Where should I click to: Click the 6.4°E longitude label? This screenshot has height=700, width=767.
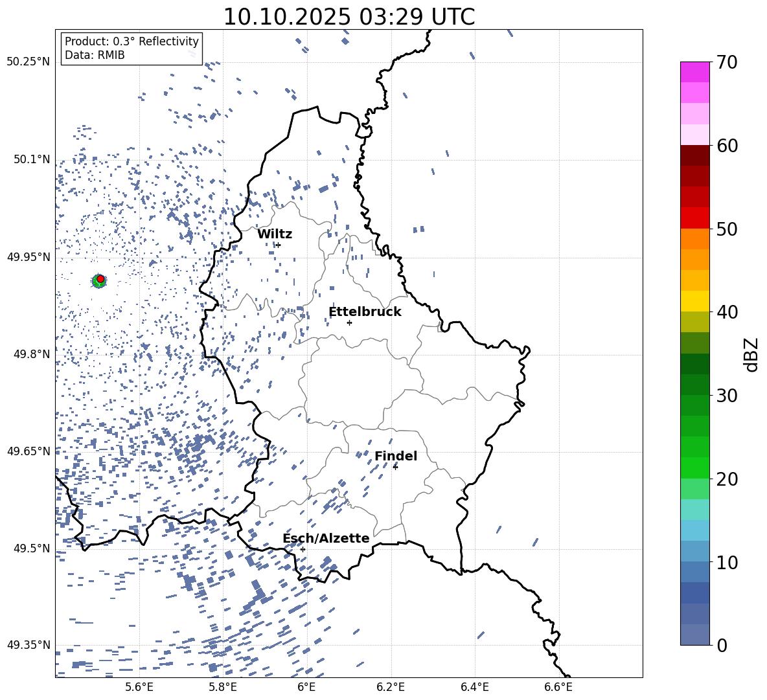tap(474, 687)
